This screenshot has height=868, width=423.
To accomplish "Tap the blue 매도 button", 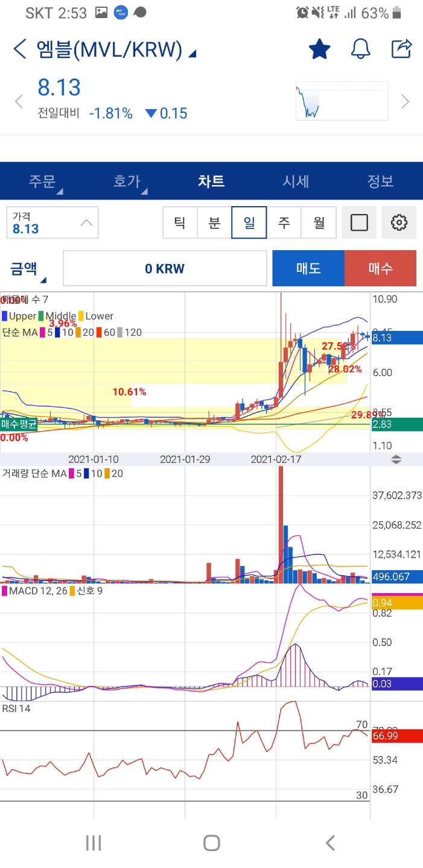I will (x=308, y=268).
